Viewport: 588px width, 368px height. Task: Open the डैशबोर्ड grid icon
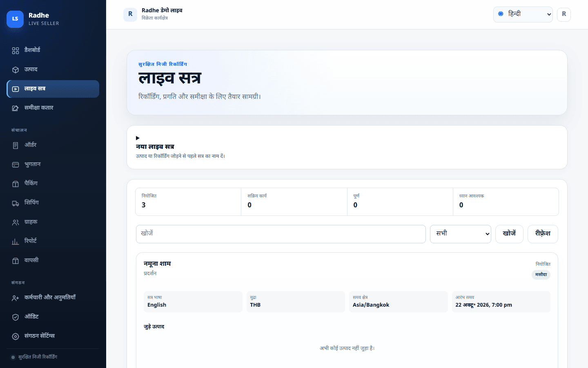tap(16, 50)
